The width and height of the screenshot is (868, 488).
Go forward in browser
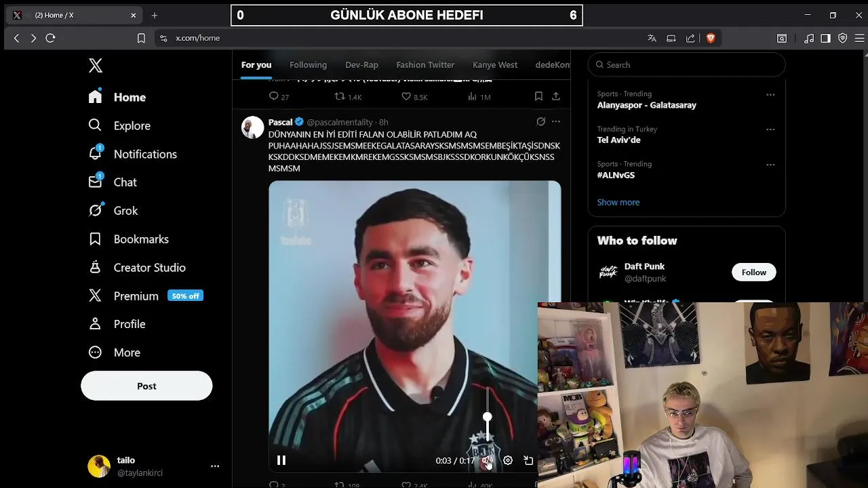[x=33, y=38]
